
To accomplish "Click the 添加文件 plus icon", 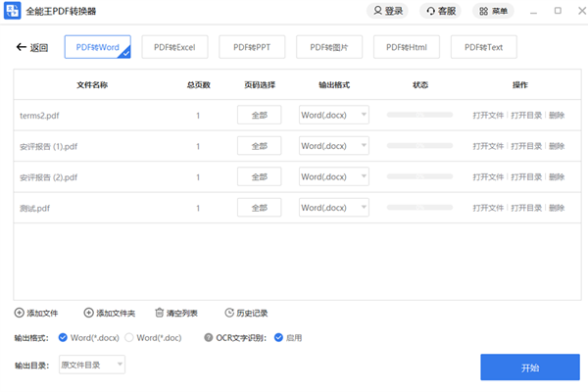I will pos(19,313).
